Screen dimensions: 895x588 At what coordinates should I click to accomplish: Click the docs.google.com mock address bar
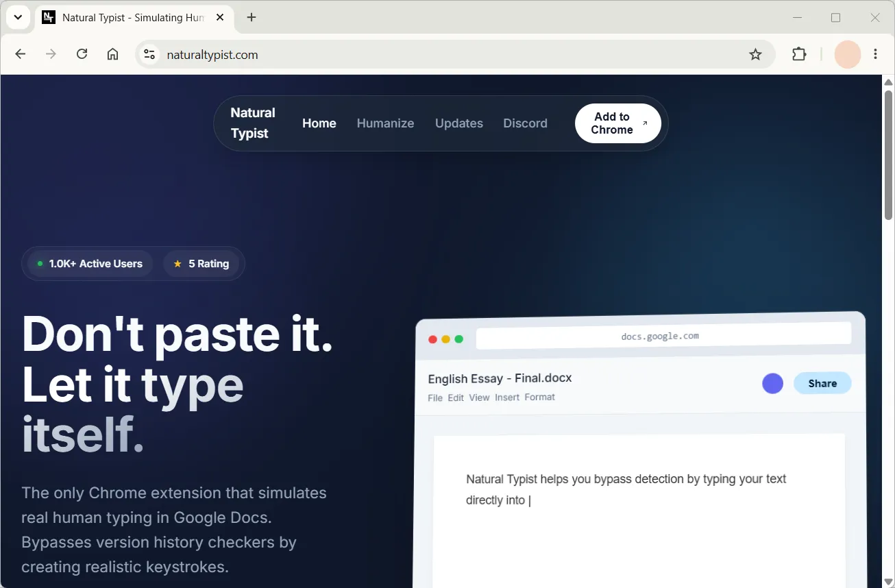point(663,336)
